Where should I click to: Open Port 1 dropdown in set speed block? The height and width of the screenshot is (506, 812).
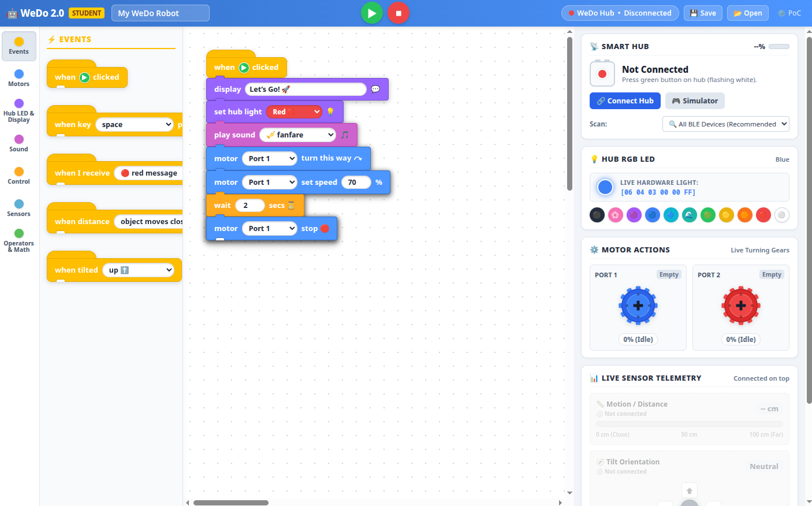point(270,182)
